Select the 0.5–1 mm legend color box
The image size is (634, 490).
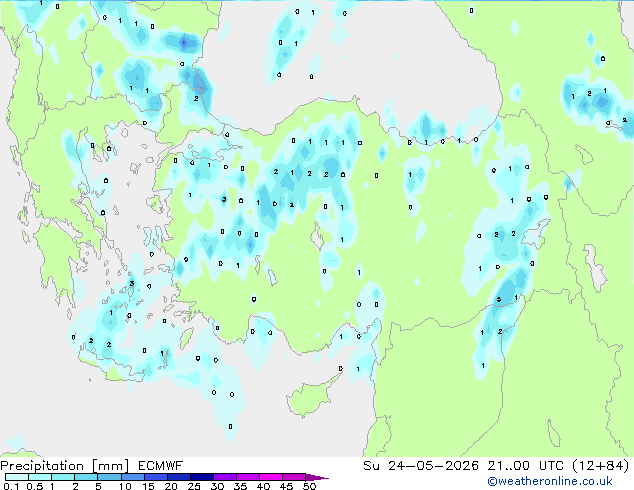pyautogui.click(x=40, y=477)
